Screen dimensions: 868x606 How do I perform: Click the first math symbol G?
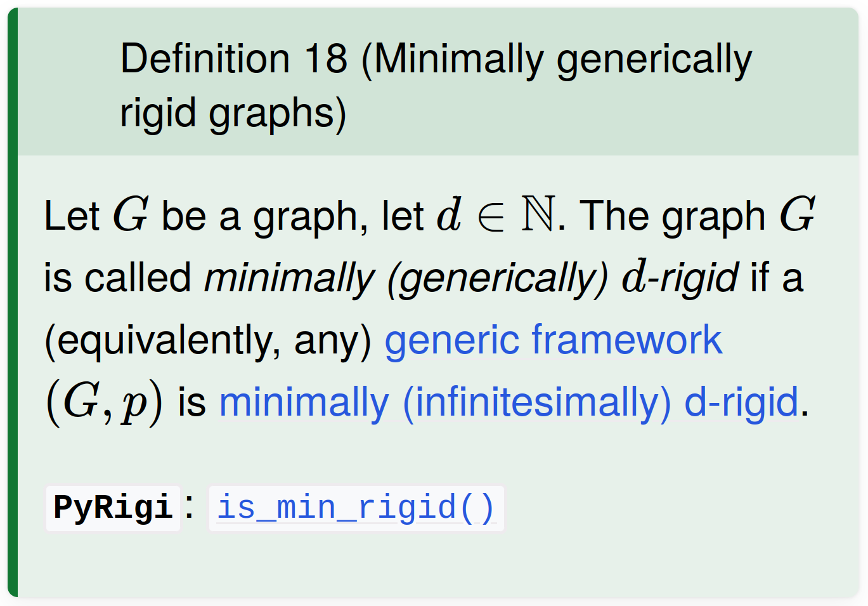pos(131,214)
